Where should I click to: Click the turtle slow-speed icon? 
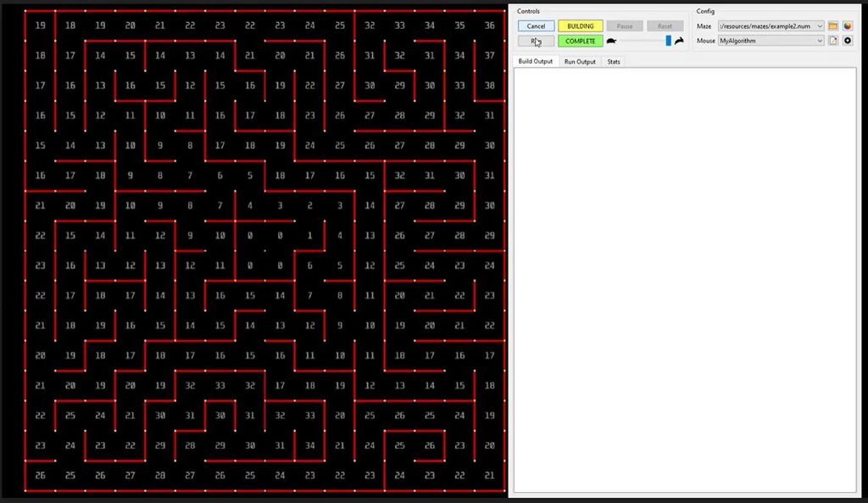click(611, 41)
